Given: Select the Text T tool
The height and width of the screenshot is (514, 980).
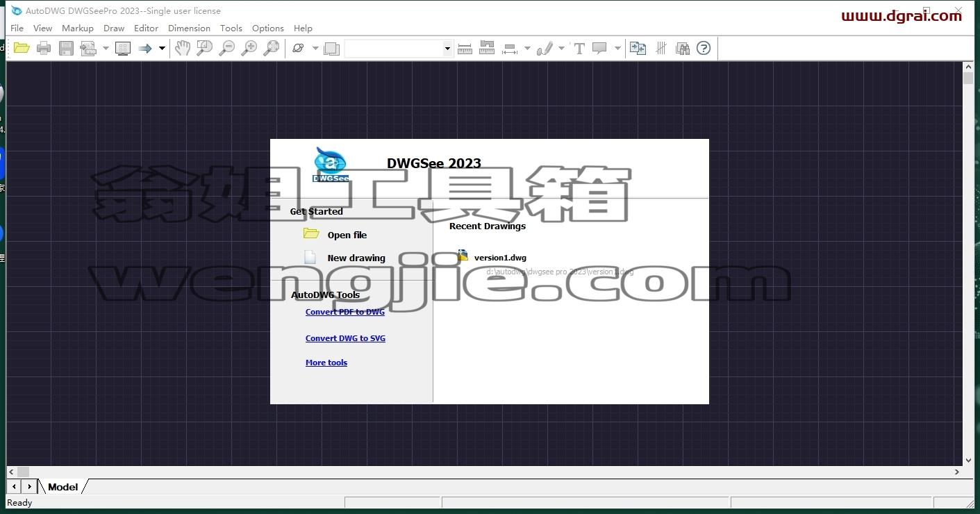Looking at the screenshot, I should (x=579, y=48).
